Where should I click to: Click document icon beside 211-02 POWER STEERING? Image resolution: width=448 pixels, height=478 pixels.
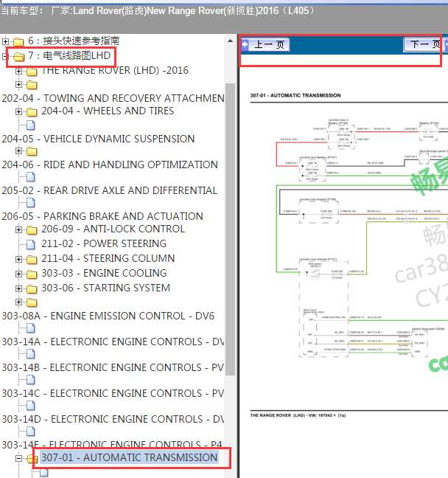pos(31,244)
